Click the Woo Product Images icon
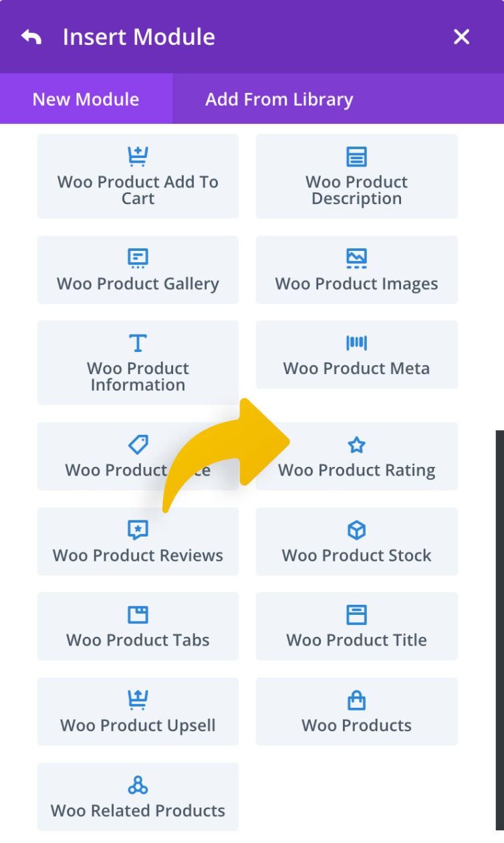Image resolution: width=504 pixels, height=843 pixels. click(356, 258)
